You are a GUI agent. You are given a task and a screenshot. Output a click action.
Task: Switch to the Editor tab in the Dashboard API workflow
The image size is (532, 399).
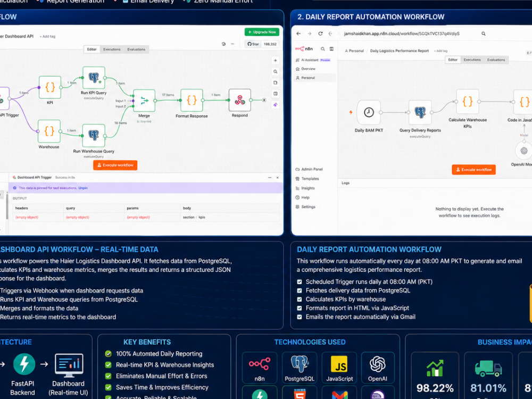[x=92, y=49]
